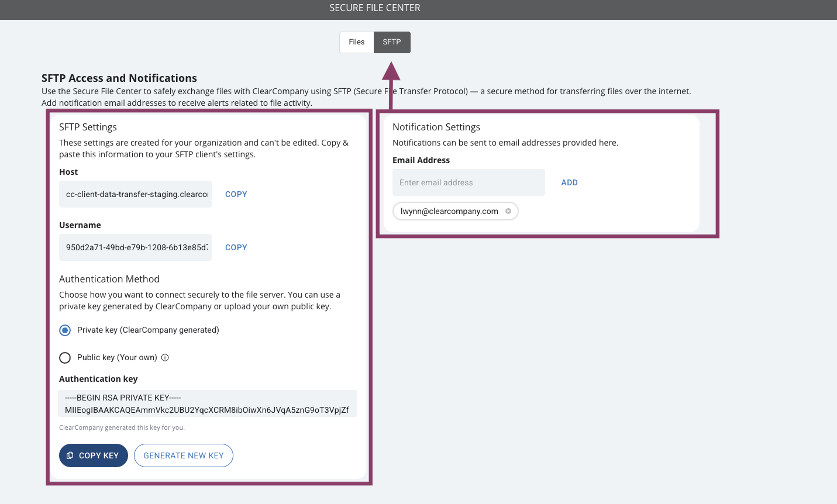
Task: Click the Email Address label
Action: pyautogui.click(x=421, y=160)
